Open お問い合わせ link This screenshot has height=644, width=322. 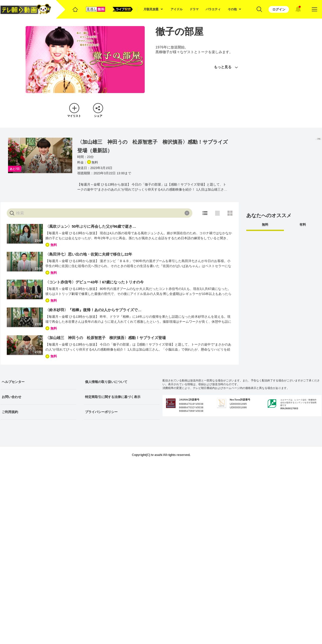[x=12, y=397]
